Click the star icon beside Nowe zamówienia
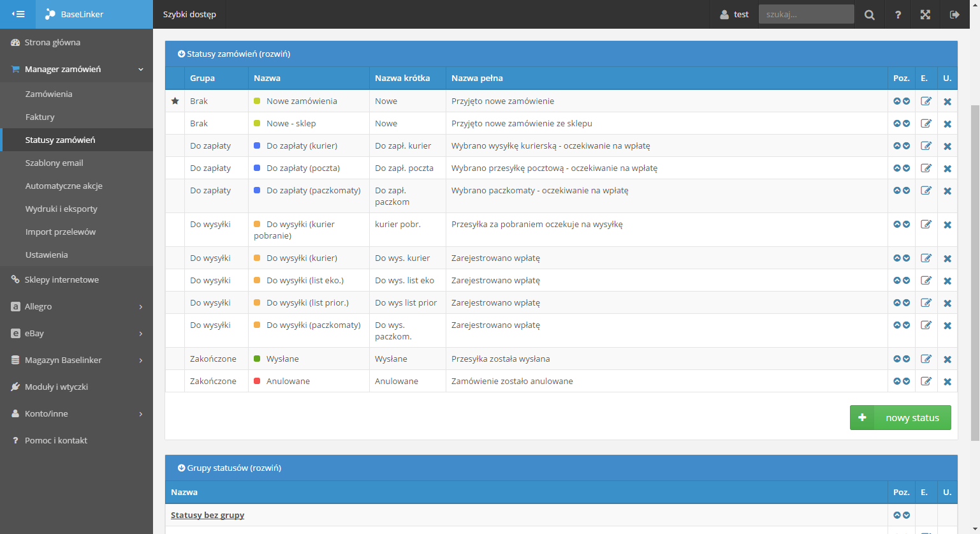 click(175, 101)
